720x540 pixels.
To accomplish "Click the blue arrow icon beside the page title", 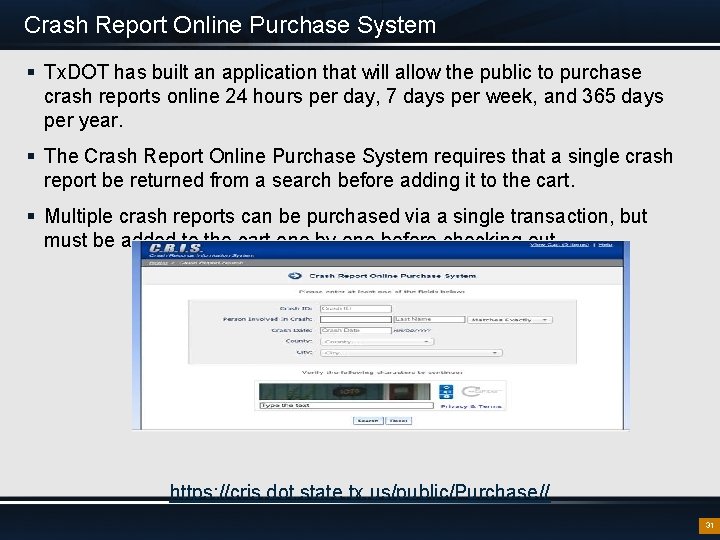I will [x=294, y=276].
